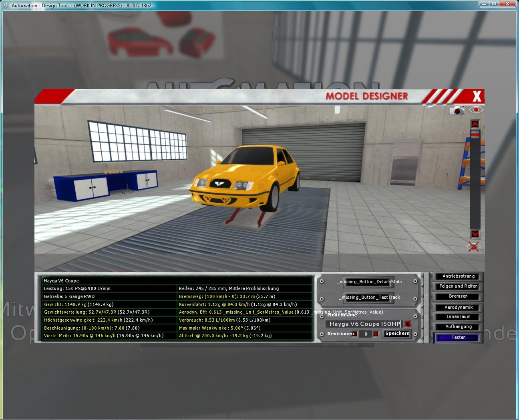Close the Model Designer with the X
519x420 pixels.
477,96
